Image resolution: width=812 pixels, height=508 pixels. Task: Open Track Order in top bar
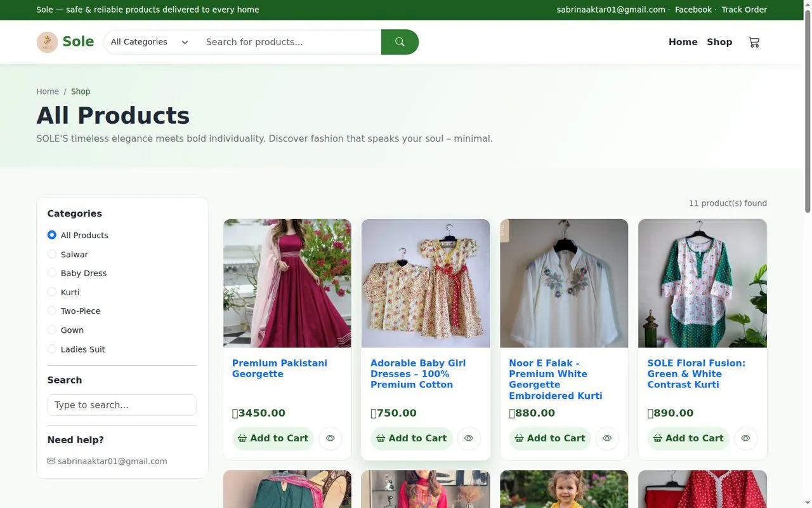(744, 10)
